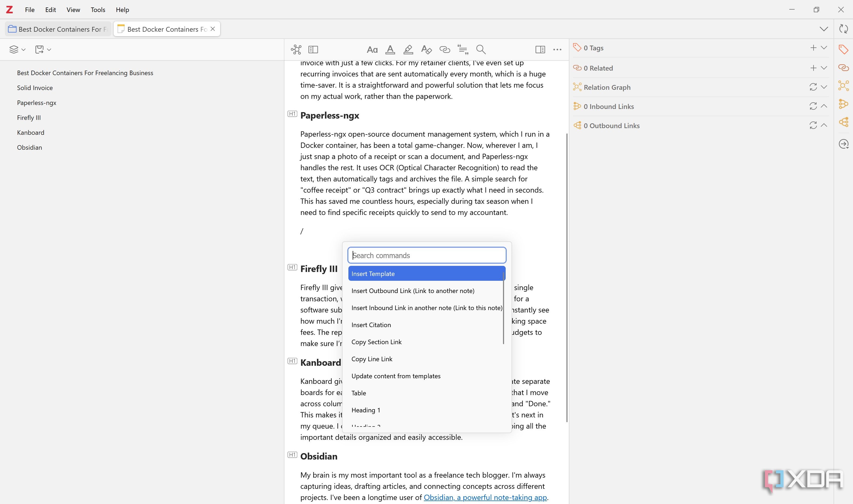Image resolution: width=853 pixels, height=504 pixels.
Task: Expand the Outbound Links section
Action: click(x=824, y=125)
